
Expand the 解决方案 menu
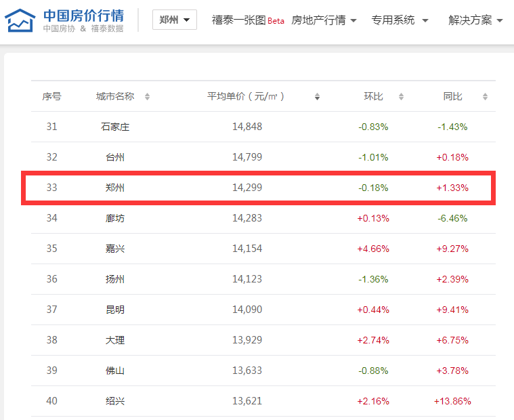click(x=475, y=20)
